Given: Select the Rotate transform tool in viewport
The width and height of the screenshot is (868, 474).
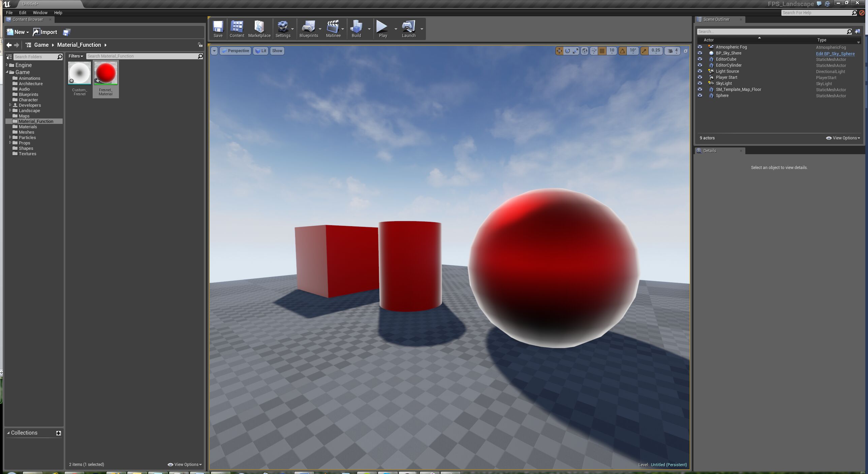Looking at the screenshot, I should 567,50.
